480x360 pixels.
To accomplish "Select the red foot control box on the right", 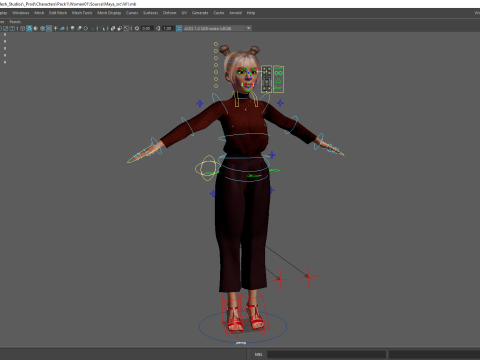I will point(255,313).
